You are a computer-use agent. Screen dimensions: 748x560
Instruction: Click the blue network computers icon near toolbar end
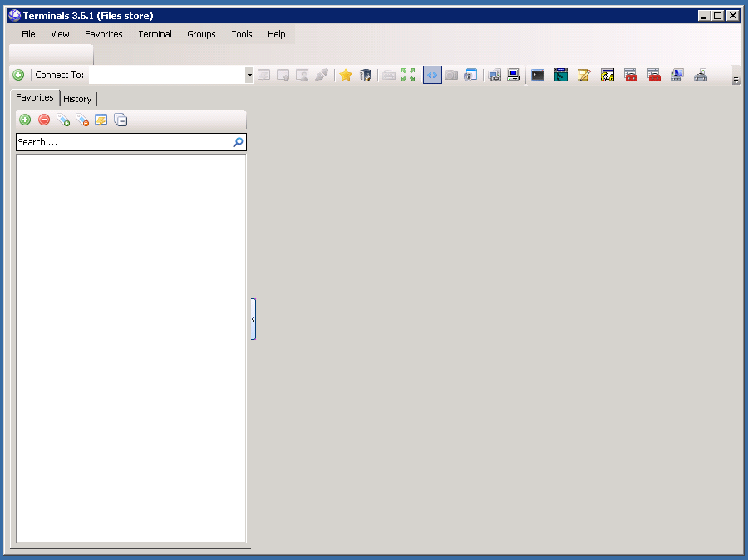click(x=677, y=75)
